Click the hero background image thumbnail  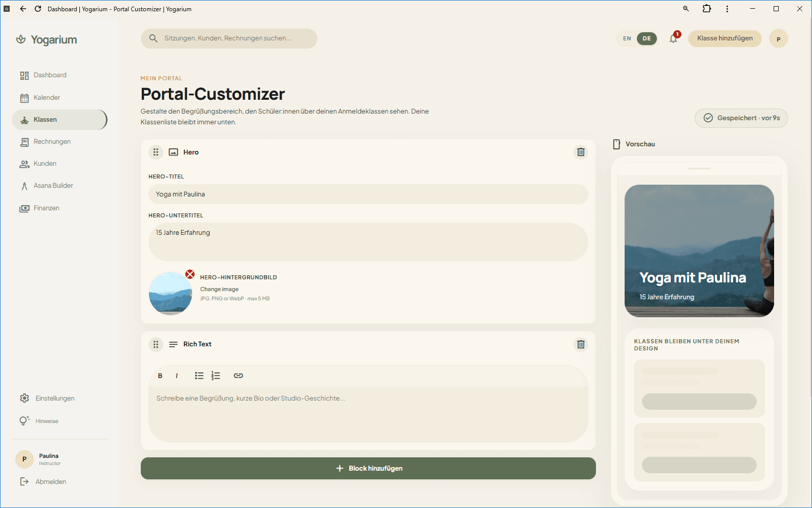[x=170, y=294]
